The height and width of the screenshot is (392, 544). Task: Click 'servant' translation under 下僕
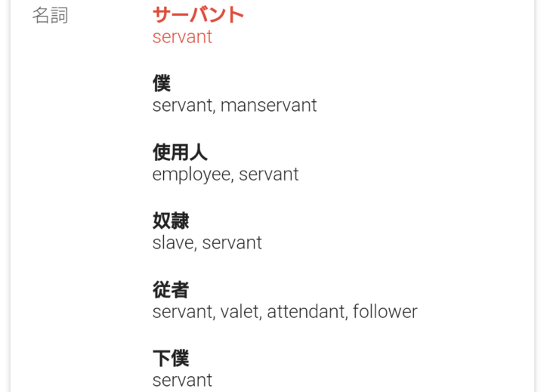pyautogui.click(x=182, y=380)
